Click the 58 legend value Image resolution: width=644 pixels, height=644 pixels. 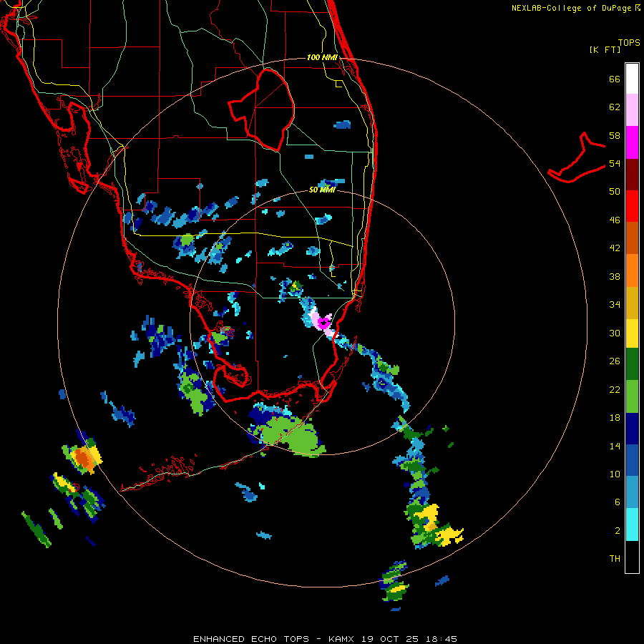[x=615, y=135]
